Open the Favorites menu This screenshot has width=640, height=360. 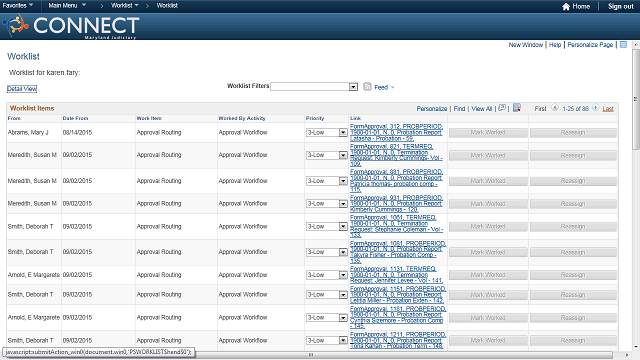pos(18,5)
